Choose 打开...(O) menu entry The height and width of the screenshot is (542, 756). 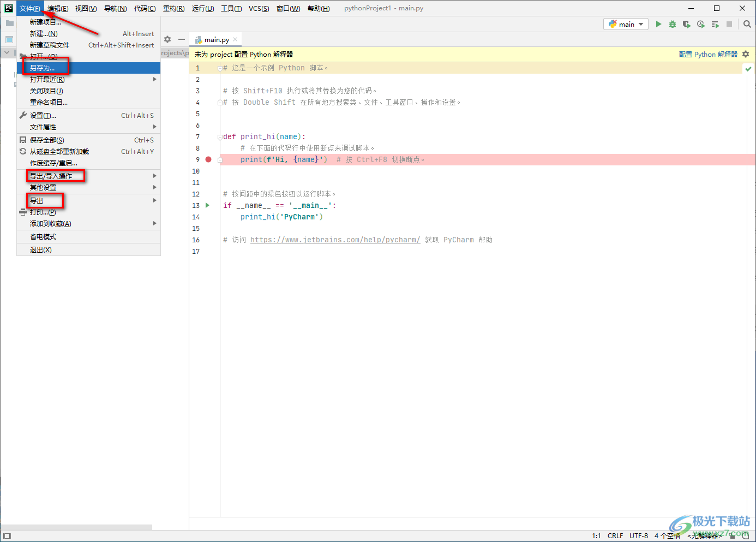[88, 56]
